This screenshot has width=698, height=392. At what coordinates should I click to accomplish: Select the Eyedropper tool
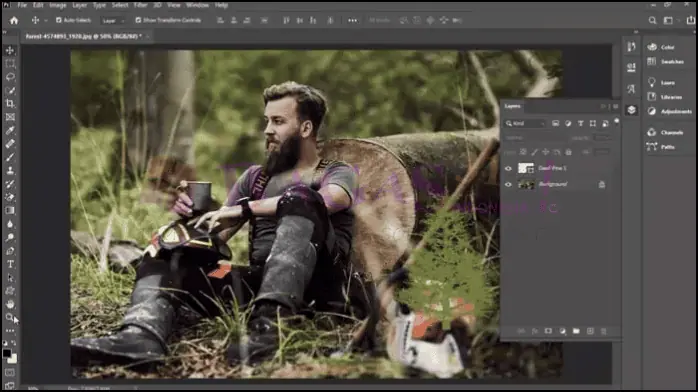tap(10, 130)
